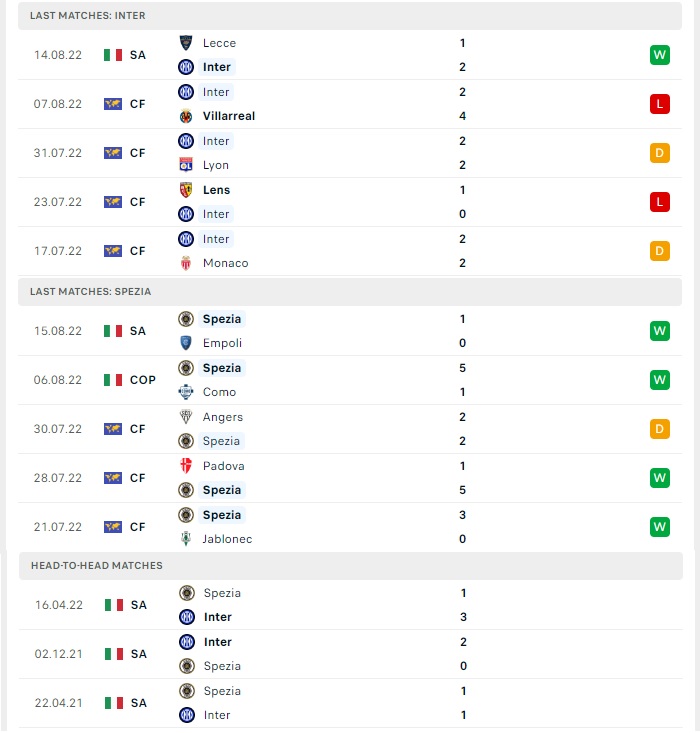Click the Jablonec team crest
Image resolution: width=700 pixels, height=733 pixels.
pyautogui.click(x=186, y=539)
